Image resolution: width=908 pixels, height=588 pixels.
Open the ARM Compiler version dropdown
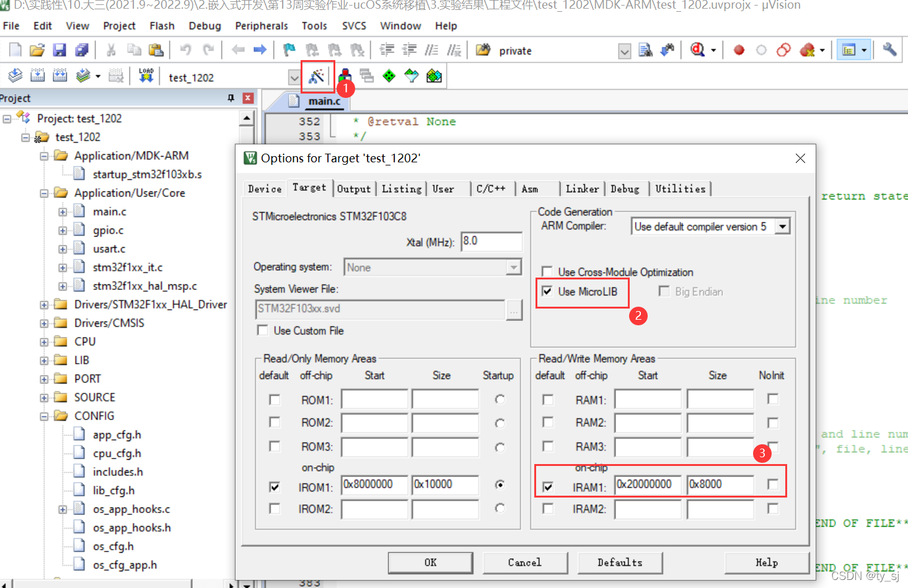(783, 227)
